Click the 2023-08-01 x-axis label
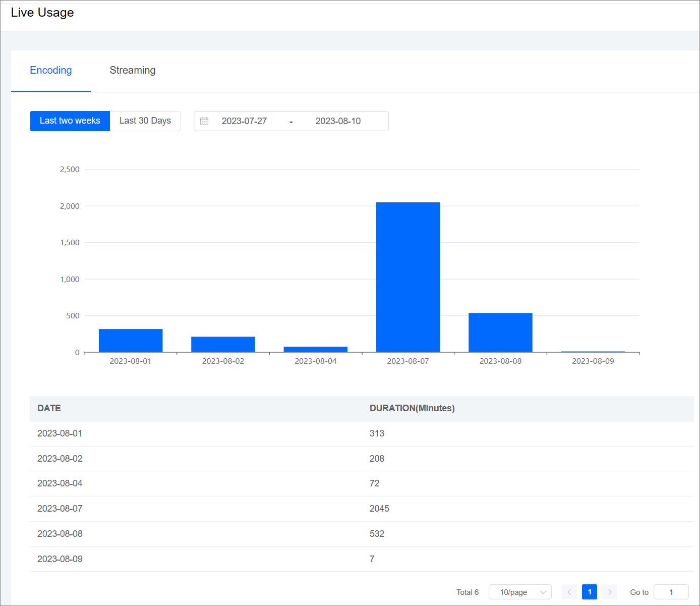Image resolution: width=700 pixels, height=606 pixels. coord(131,361)
